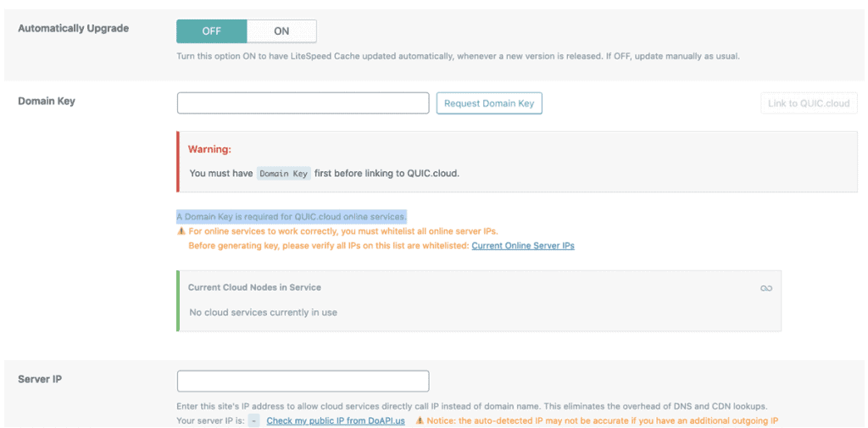Click the detected server IP dash value
The height and width of the screenshot is (428, 868).
(x=253, y=420)
